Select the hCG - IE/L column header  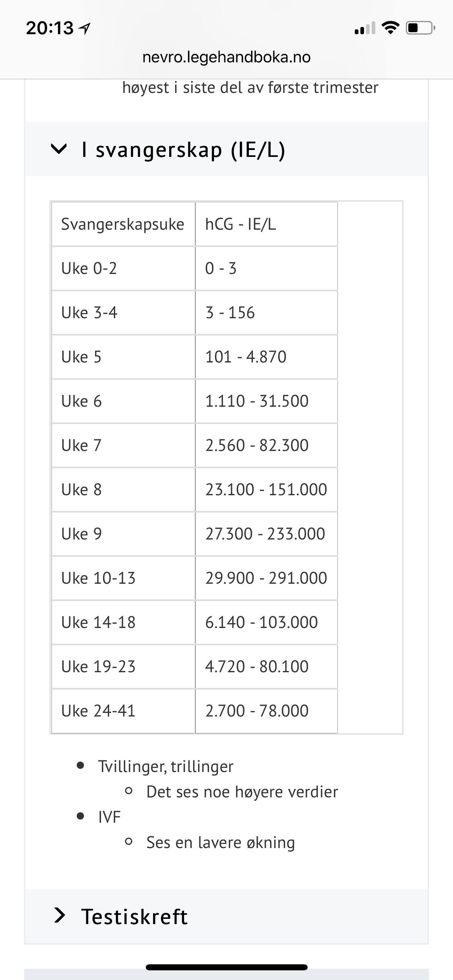(x=240, y=224)
